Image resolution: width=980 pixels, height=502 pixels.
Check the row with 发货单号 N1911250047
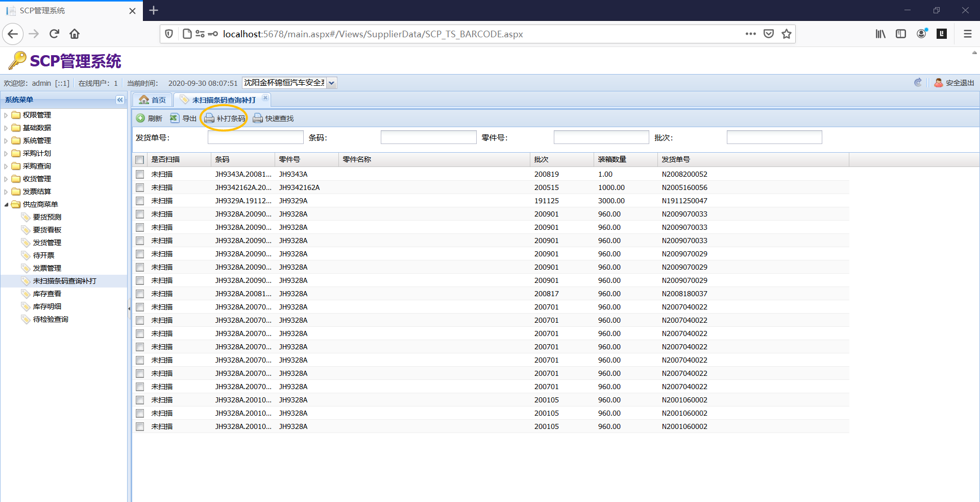pos(140,201)
